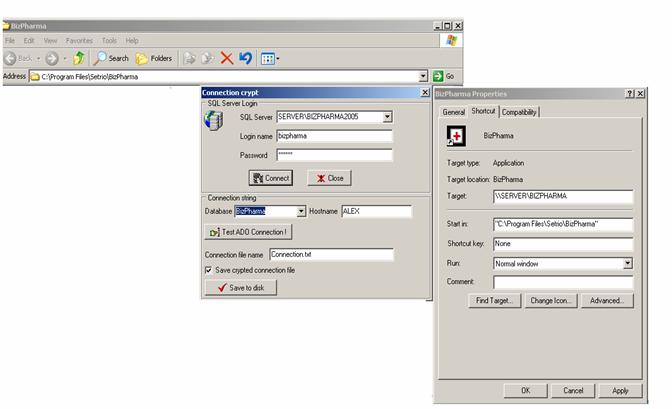
Task: Expand the SQL Server dropdown
Action: point(387,117)
